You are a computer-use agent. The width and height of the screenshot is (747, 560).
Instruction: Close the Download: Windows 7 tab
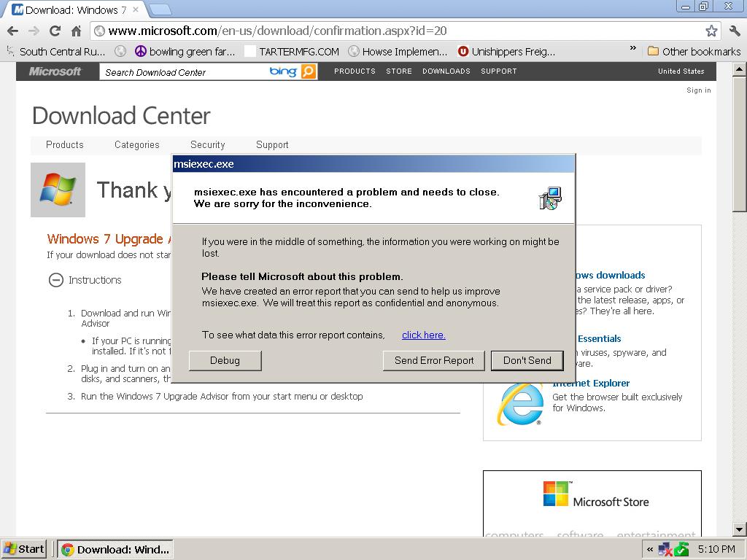[136, 9]
